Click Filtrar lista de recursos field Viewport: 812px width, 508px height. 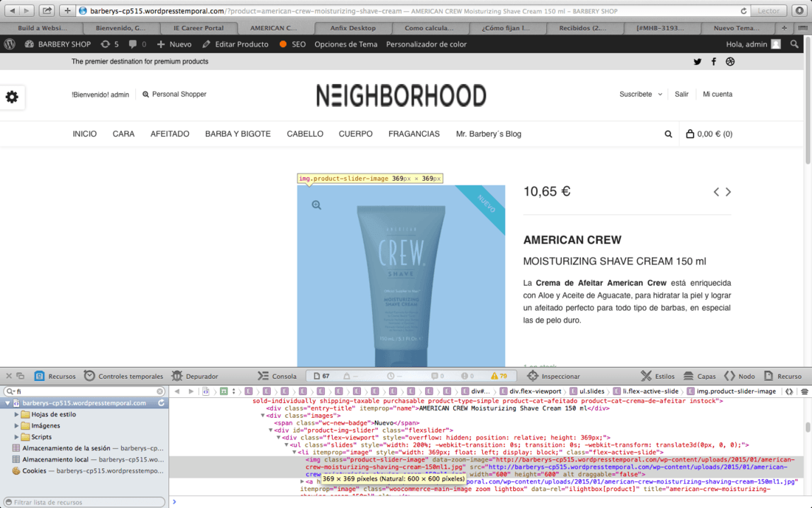(84, 502)
